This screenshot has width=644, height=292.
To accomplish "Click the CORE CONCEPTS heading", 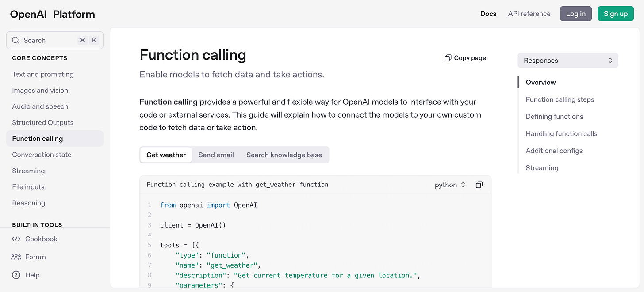I will click(x=40, y=58).
